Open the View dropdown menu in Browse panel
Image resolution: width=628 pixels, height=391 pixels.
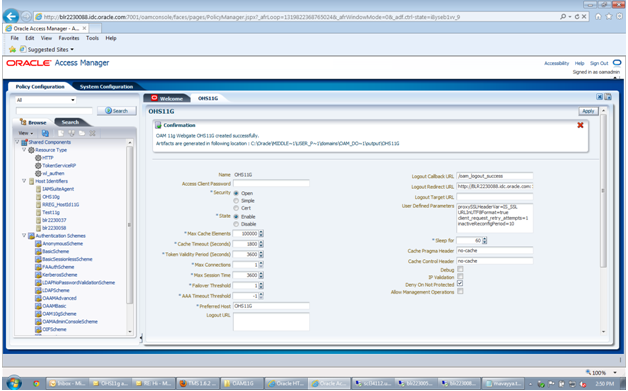point(26,133)
